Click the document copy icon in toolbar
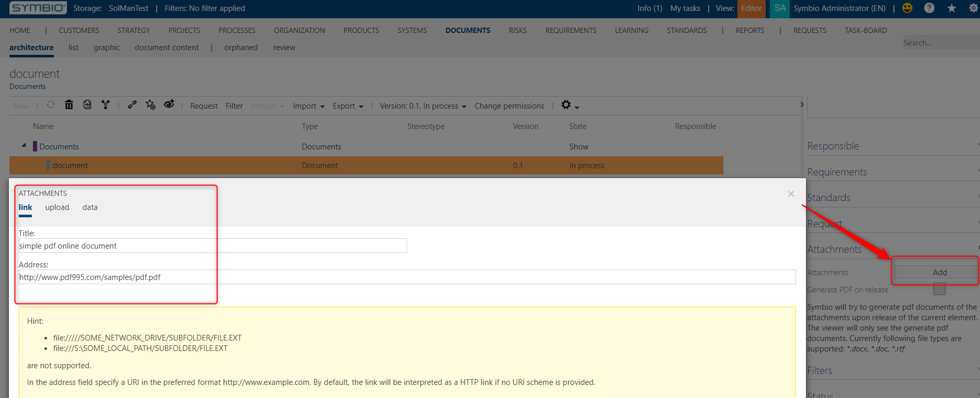 [87, 105]
